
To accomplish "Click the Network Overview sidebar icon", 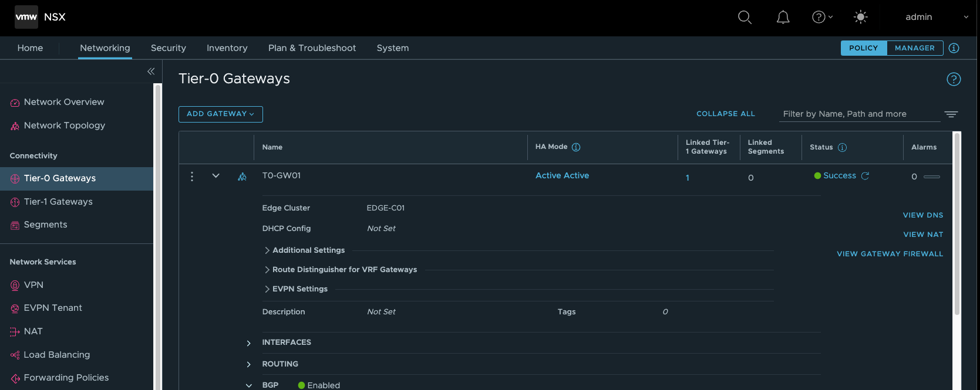I will pyautogui.click(x=15, y=103).
